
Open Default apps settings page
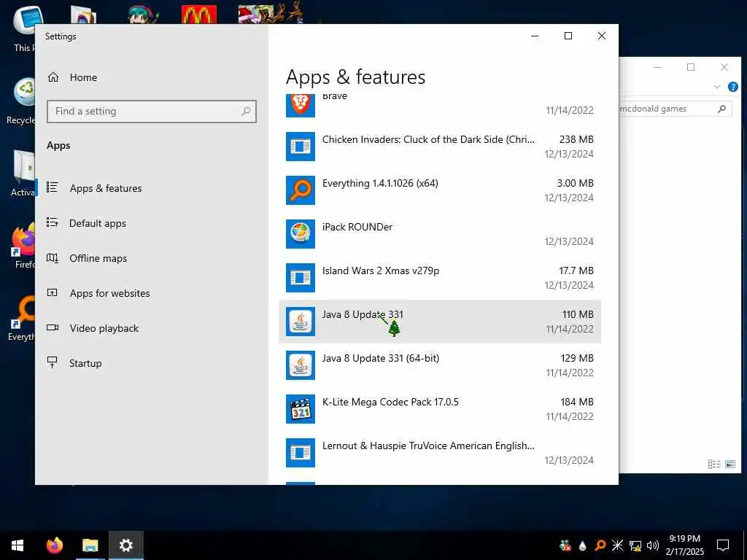pyautogui.click(x=98, y=223)
